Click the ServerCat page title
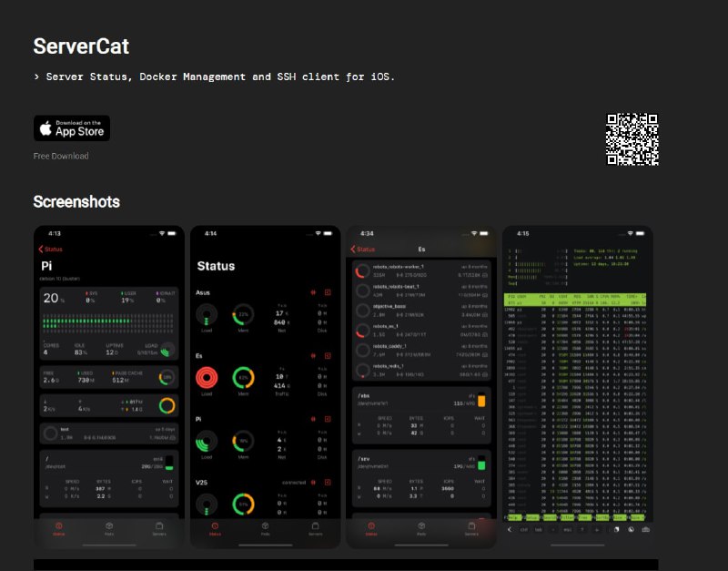This screenshot has height=571, width=728. click(x=81, y=46)
